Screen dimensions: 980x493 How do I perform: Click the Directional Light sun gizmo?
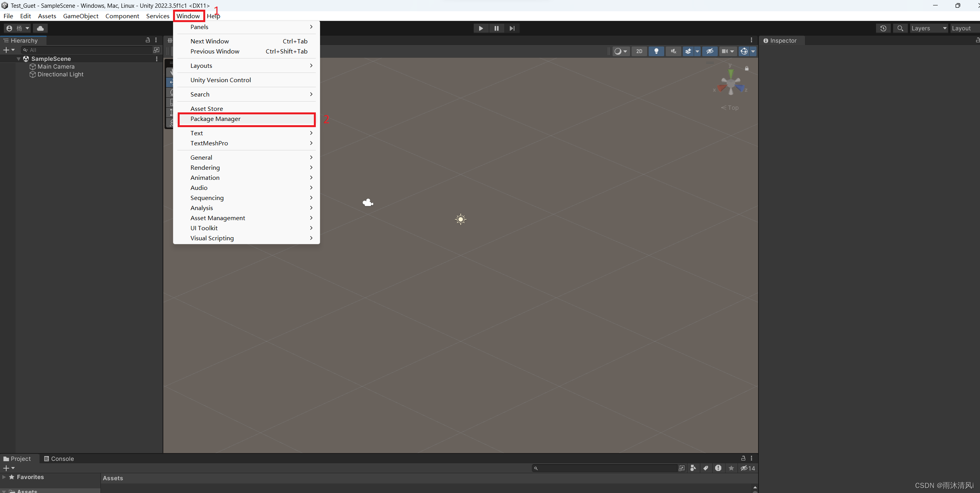tap(461, 219)
